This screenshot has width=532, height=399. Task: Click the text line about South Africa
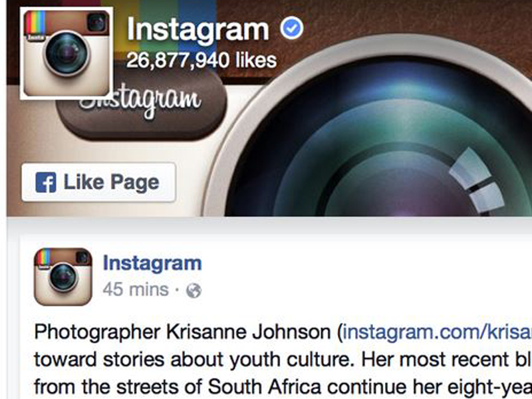(283, 386)
